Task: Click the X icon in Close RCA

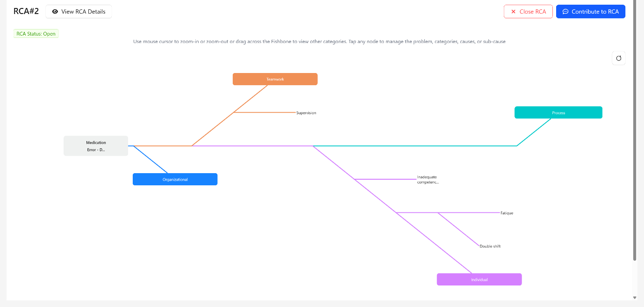Action: [x=514, y=12]
